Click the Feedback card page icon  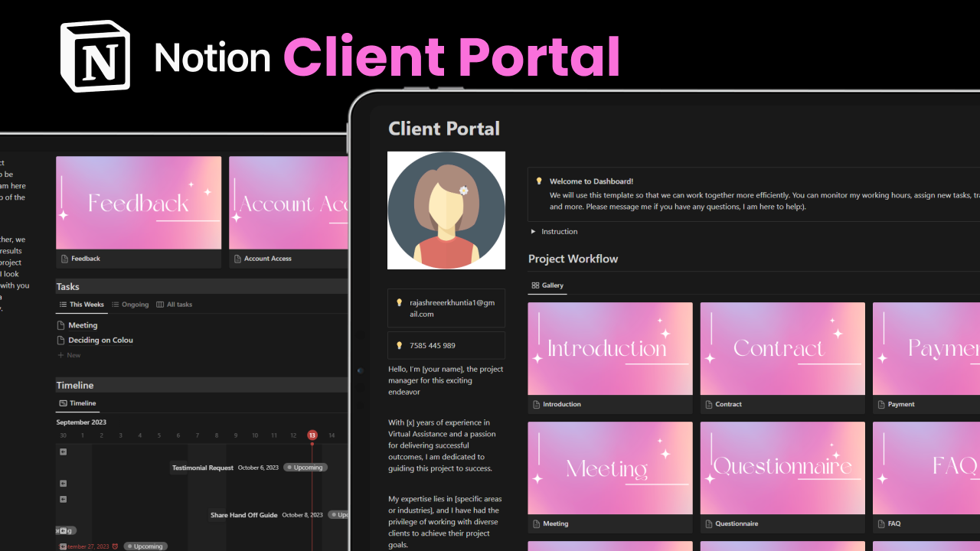click(64, 259)
